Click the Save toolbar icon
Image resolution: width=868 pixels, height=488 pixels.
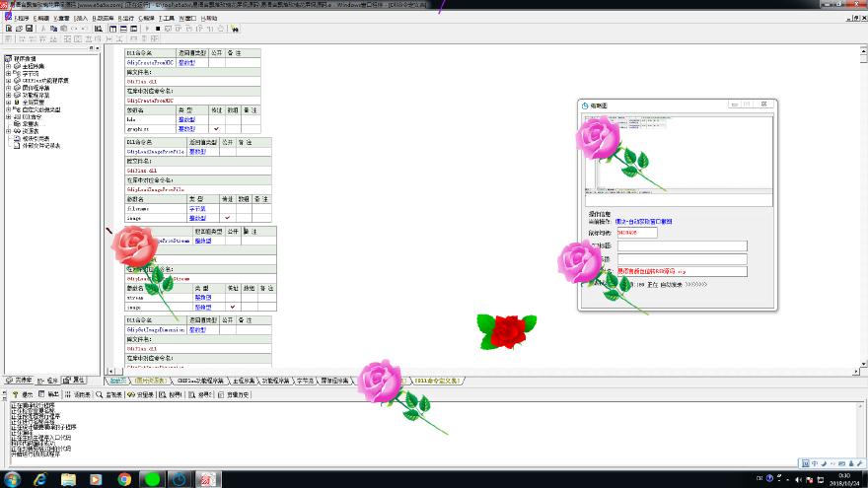[x=29, y=29]
